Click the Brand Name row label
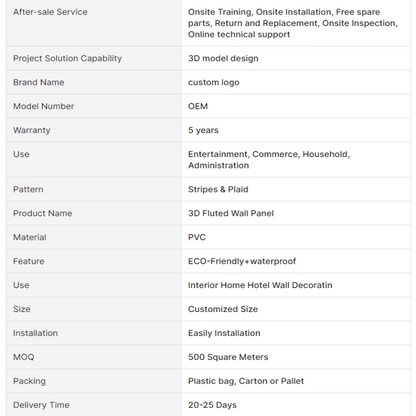Image resolution: width=416 pixels, height=416 pixels. (39, 82)
